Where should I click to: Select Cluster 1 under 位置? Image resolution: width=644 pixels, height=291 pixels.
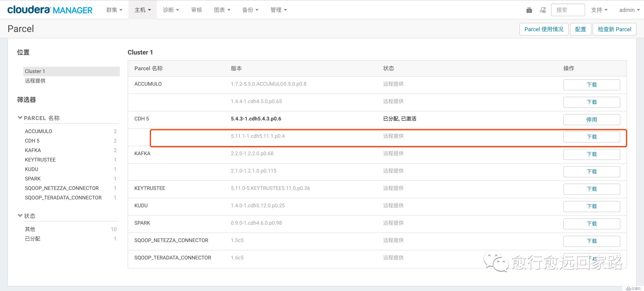coord(72,71)
